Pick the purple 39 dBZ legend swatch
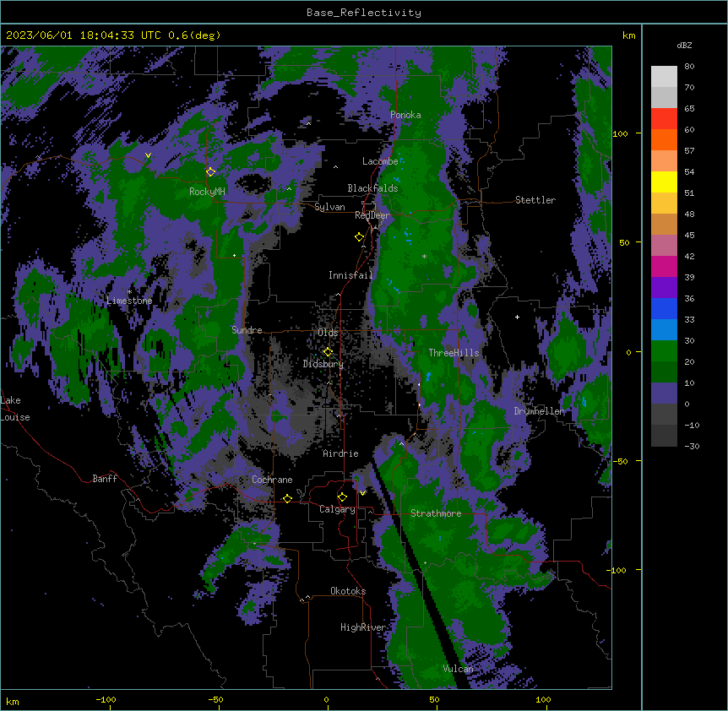Viewport: 728px width, 711px height. [664, 288]
